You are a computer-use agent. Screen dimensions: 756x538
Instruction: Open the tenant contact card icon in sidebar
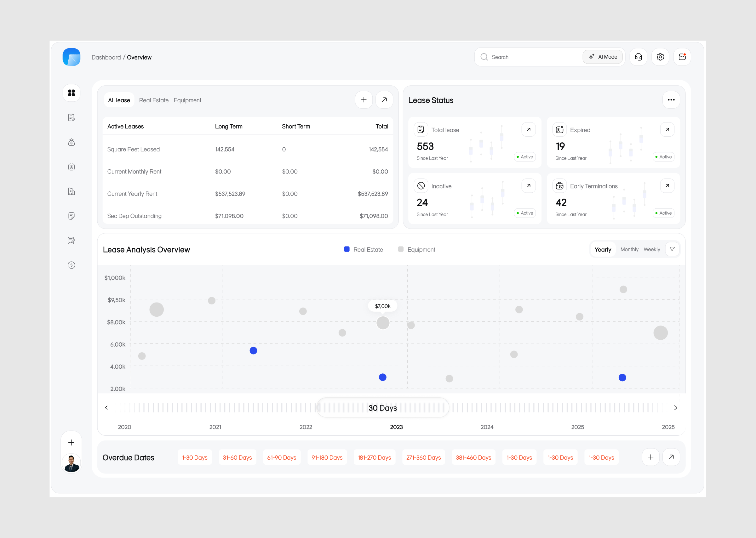click(71, 167)
